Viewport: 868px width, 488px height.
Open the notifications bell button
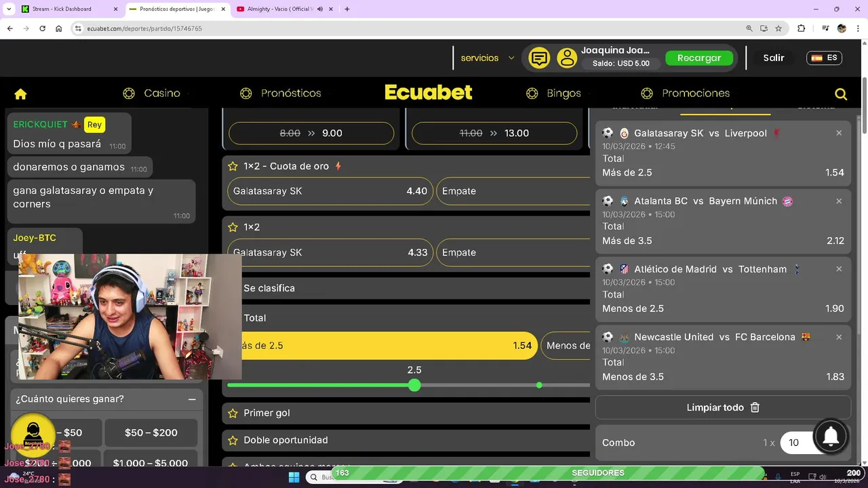click(x=831, y=436)
